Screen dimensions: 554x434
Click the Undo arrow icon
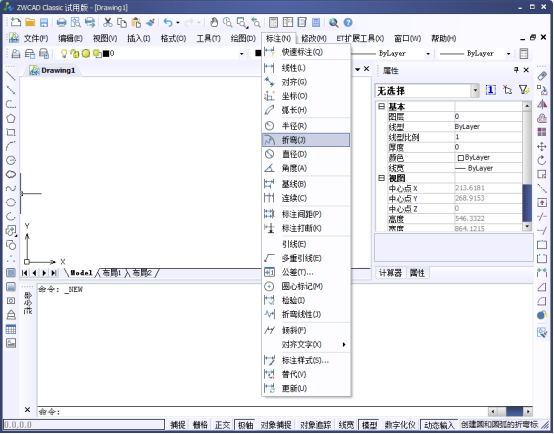point(168,23)
